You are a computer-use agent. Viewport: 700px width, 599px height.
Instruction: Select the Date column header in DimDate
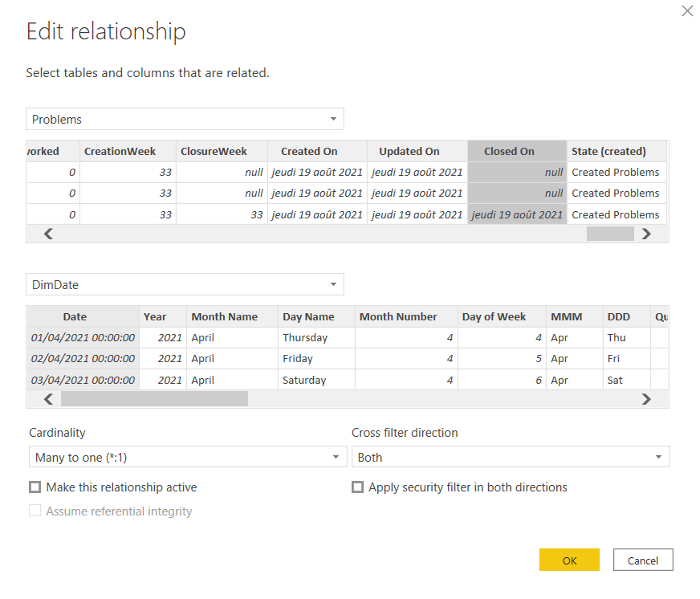point(83,316)
